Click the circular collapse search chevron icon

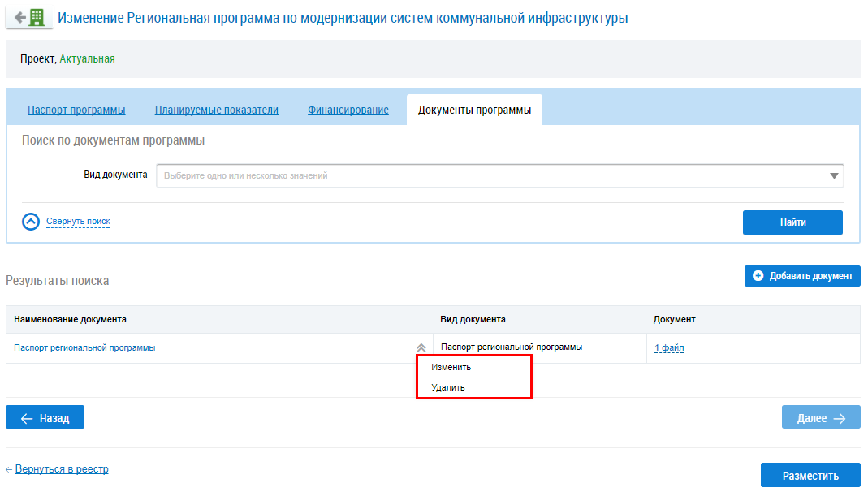click(x=31, y=222)
